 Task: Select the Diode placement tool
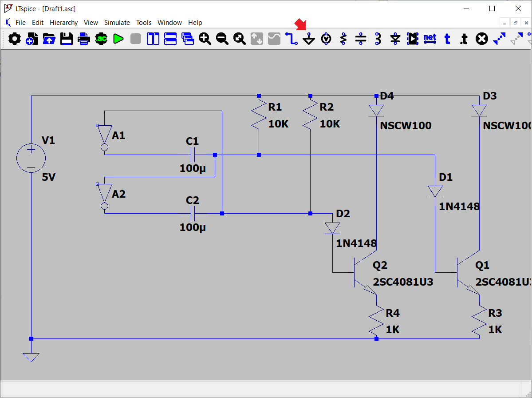coord(395,39)
